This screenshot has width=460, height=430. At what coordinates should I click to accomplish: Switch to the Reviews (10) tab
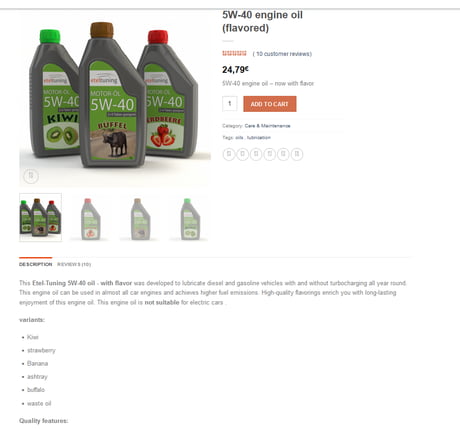(x=74, y=264)
